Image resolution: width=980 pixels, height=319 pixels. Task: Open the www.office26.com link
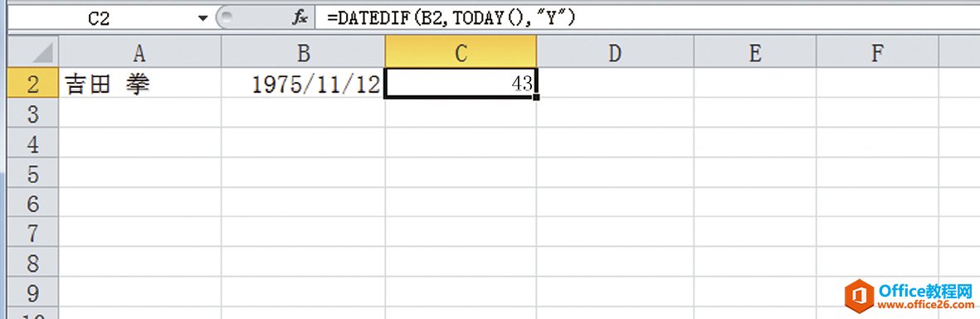pyautogui.click(x=925, y=306)
